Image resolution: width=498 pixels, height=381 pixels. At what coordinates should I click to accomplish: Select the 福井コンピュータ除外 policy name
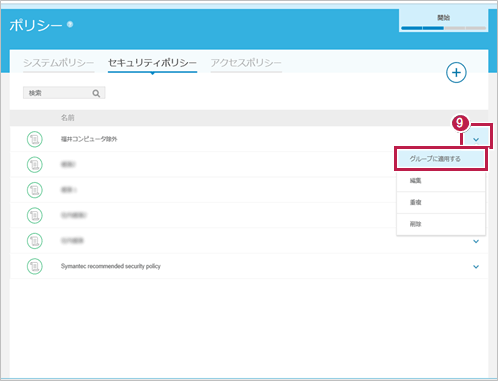(89, 139)
